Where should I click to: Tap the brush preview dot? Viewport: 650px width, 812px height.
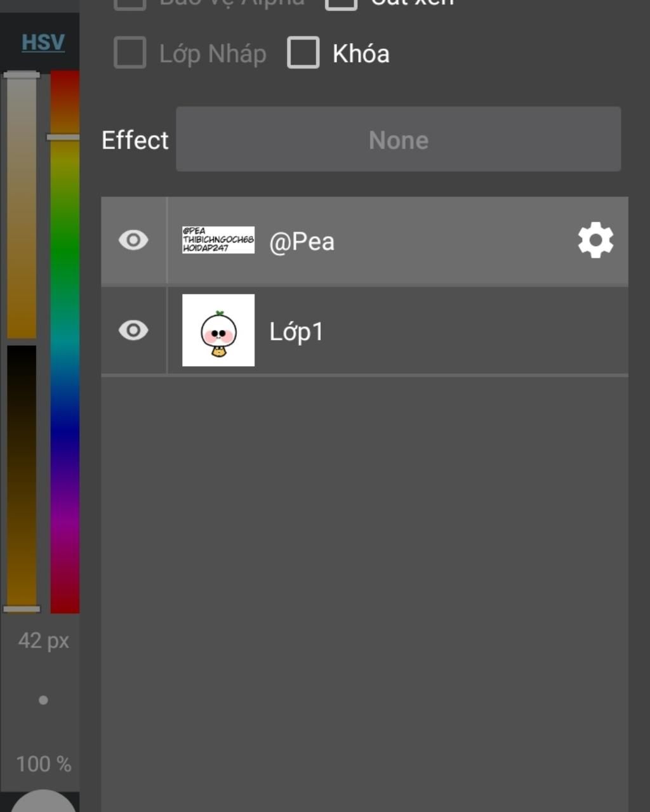(43, 700)
